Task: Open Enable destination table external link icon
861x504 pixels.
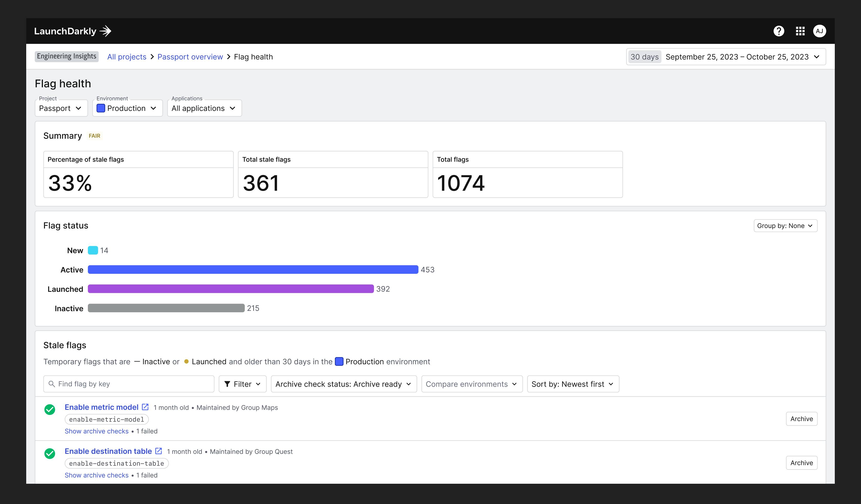Action: [x=159, y=451]
